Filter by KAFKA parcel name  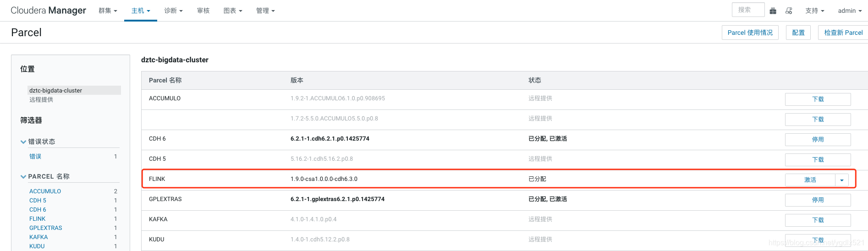[38, 237]
